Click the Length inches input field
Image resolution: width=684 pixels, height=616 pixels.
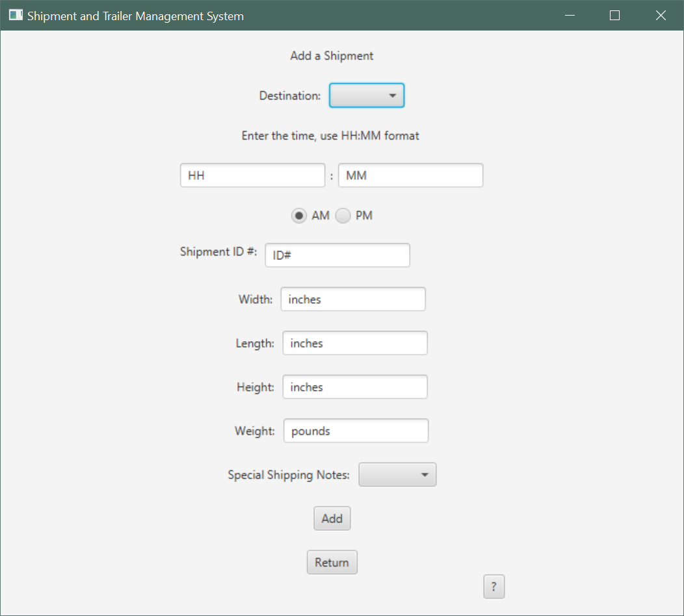[354, 342]
